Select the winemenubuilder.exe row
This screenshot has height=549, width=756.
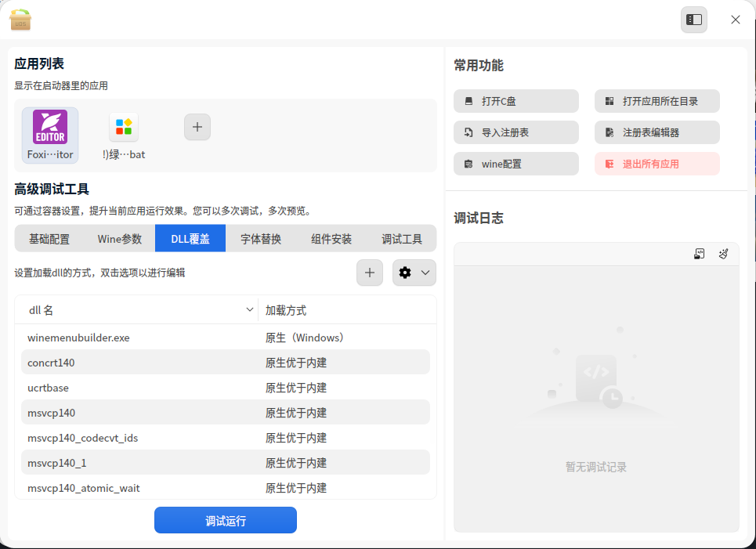coord(226,338)
